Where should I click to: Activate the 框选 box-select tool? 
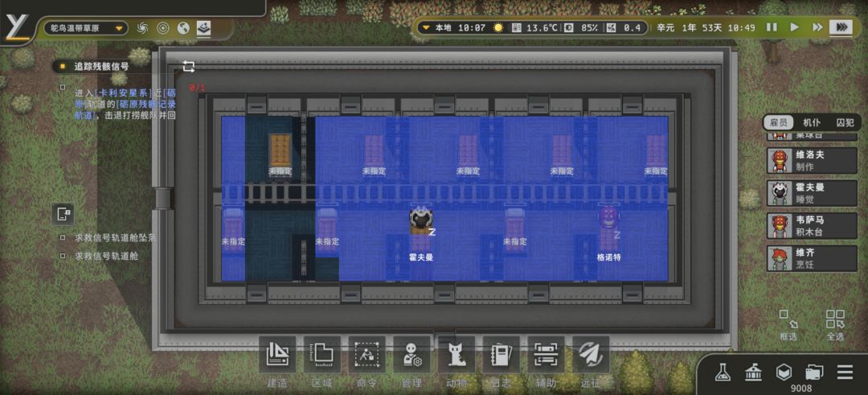pos(789,325)
